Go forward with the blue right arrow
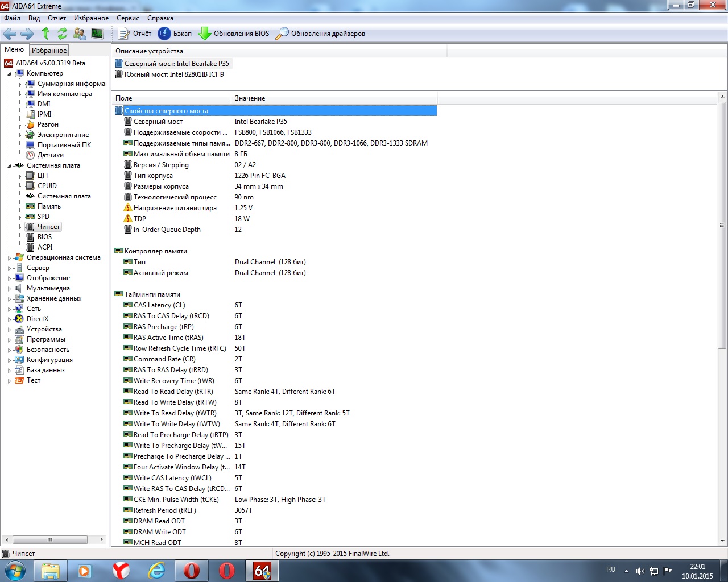The width and height of the screenshot is (728, 582). pos(27,34)
